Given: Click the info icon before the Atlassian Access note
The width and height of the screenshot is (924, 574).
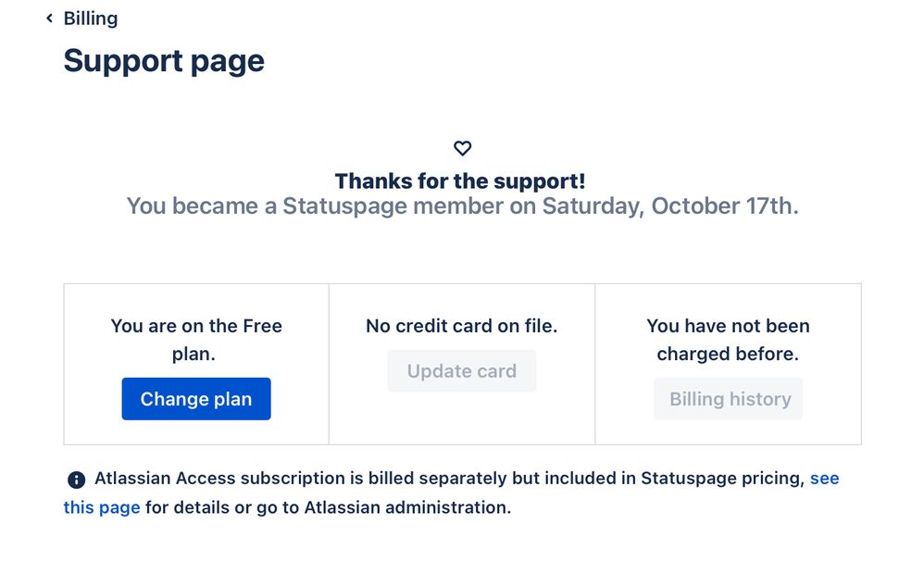Looking at the screenshot, I should pos(76,480).
